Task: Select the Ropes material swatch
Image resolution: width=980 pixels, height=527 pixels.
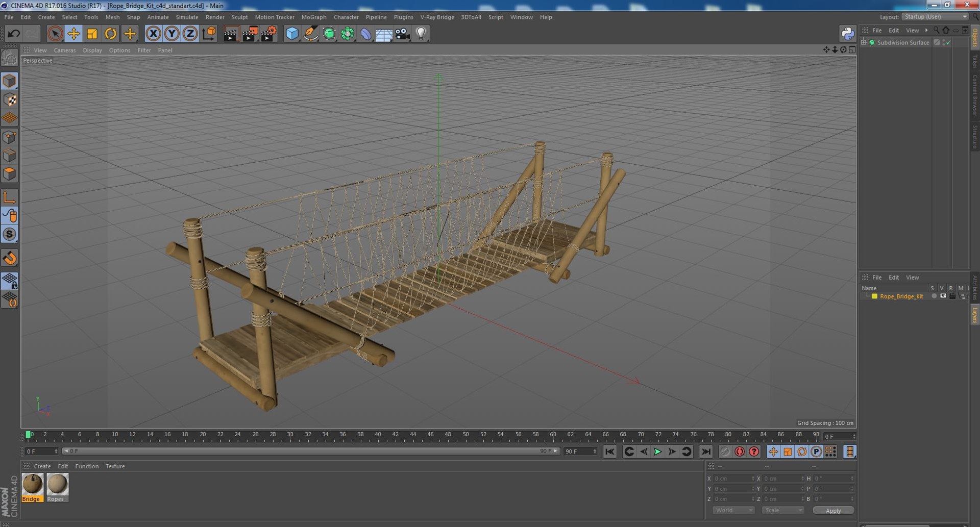Action: pyautogui.click(x=57, y=488)
